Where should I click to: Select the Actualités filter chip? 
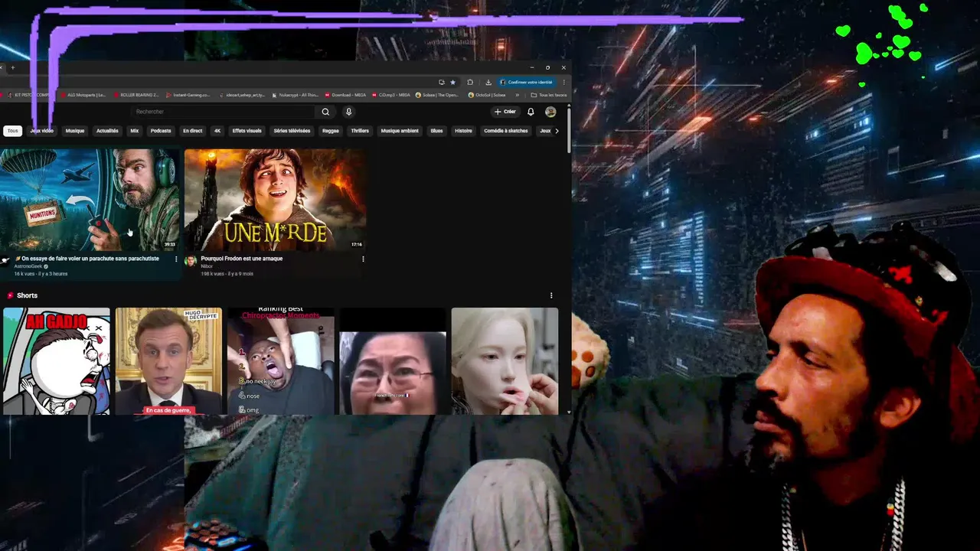(x=107, y=131)
